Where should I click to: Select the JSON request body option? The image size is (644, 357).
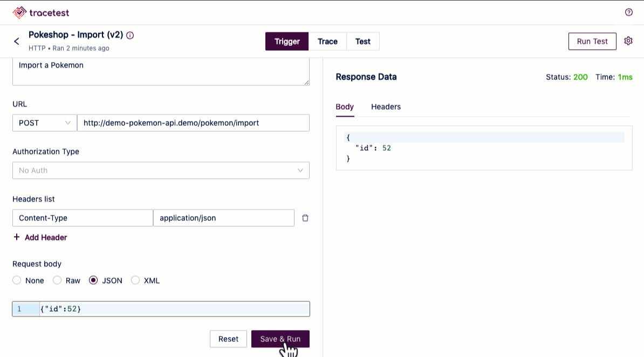tap(93, 280)
